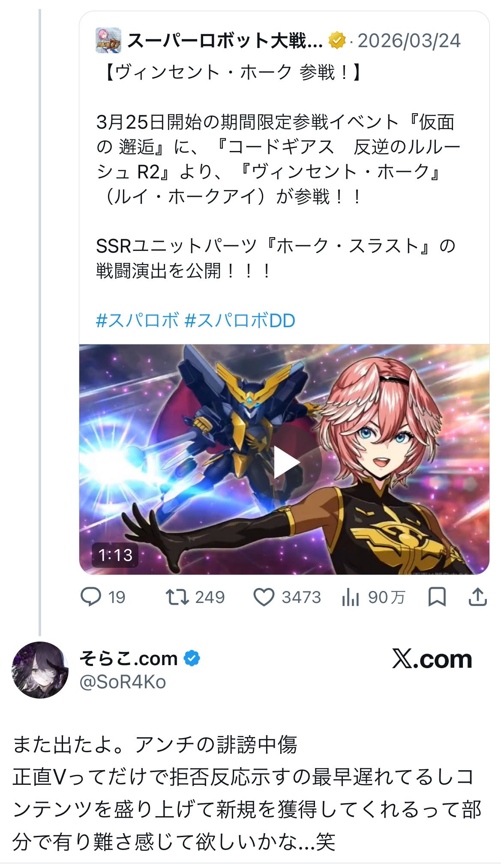Screen dimensions: 501x868
Task: Like the quoted post with the heart icon
Action: pyautogui.click(x=264, y=597)
